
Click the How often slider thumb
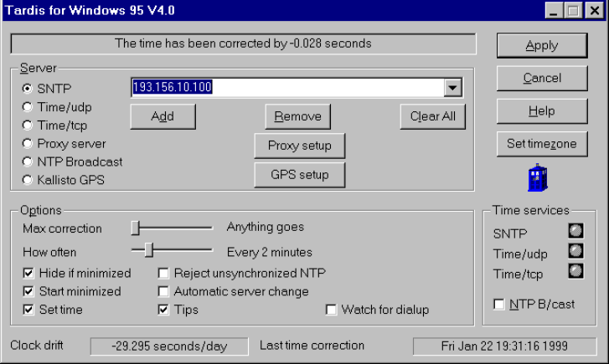coord(149,250)
